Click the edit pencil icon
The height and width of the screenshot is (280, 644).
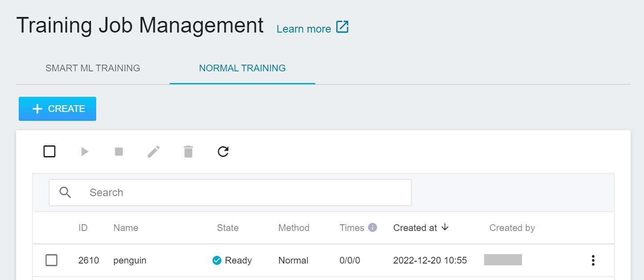point(154,152)
